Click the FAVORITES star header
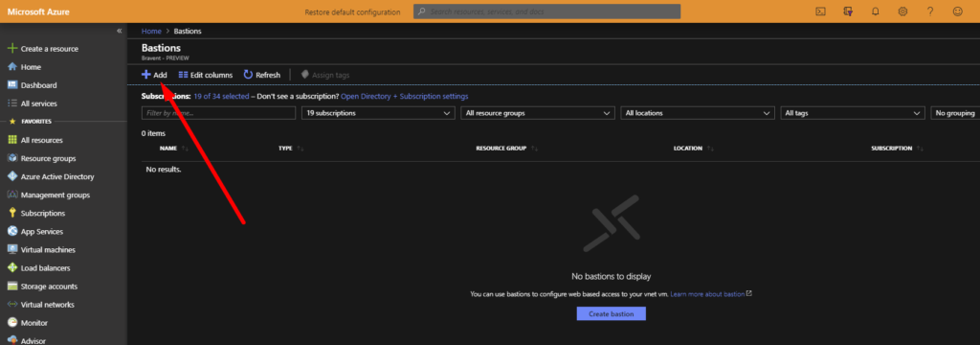The width and height of the screenshot is (980, 345). 31,122
